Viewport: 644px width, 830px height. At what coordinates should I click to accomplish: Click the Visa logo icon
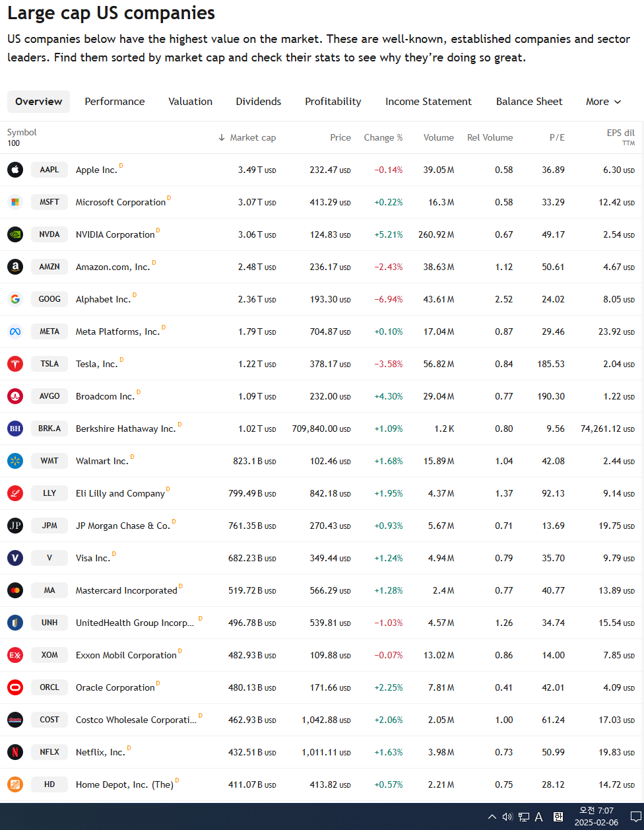coord(15,558)
